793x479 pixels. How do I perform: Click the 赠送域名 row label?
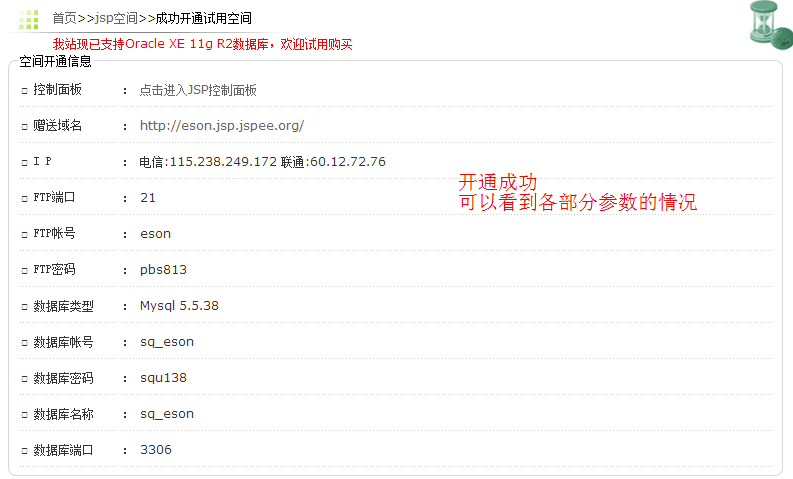click(57, 125)
